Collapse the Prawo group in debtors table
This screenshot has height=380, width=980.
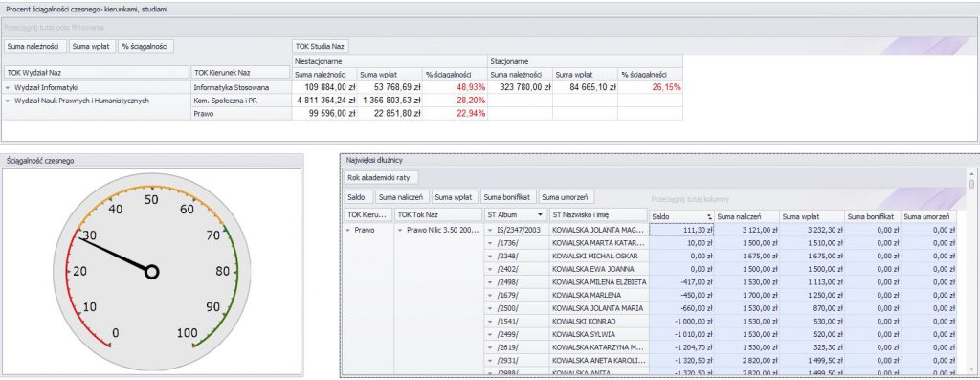348,230
